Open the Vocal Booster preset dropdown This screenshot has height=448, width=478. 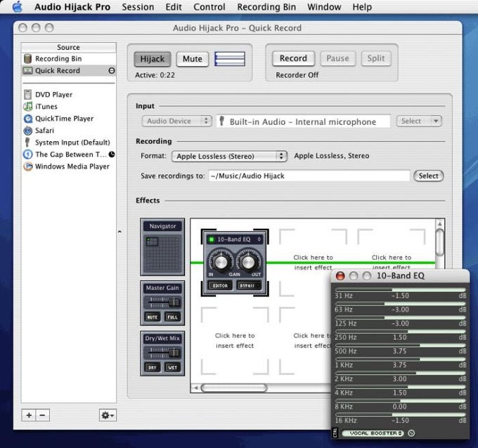click(373, 433)
